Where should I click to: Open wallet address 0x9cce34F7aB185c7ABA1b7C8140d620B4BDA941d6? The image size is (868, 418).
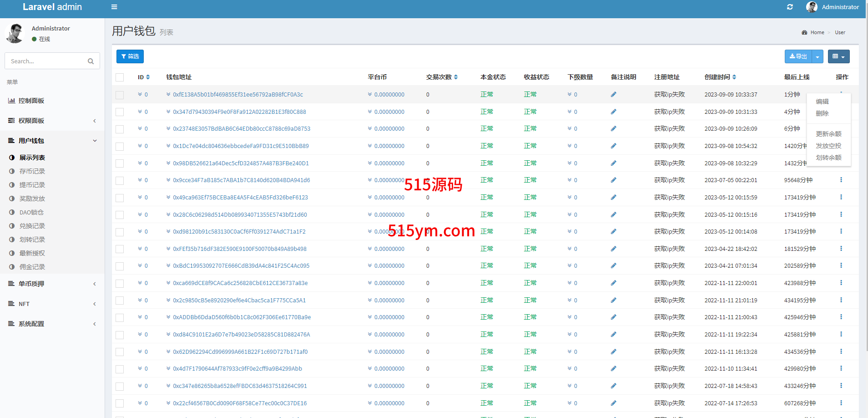pyautogui.click(x=241, y=180)
